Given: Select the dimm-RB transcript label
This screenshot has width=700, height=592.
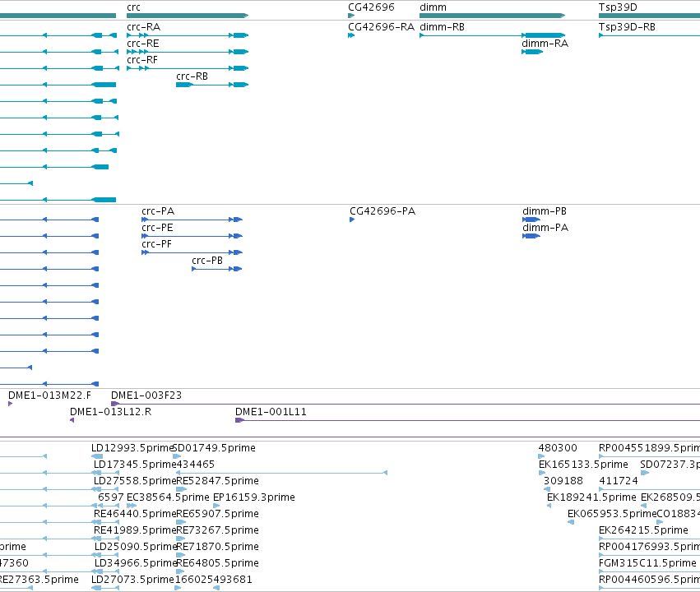Looking at the screenshot, I should 443,27.
